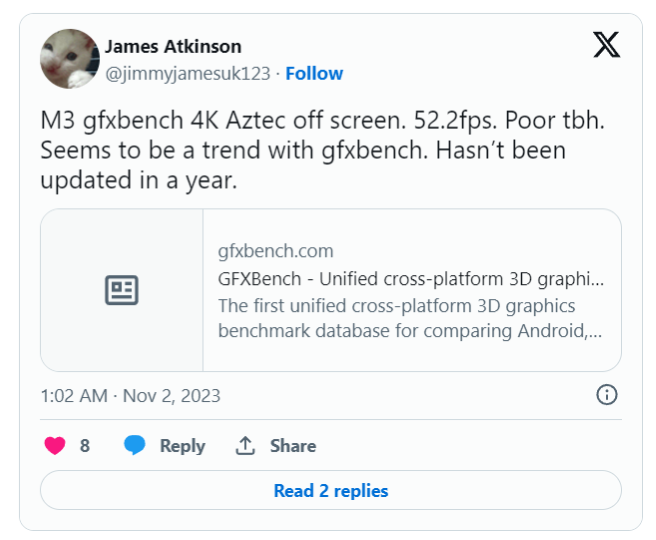Viewport: 656px width, 540px height.
Task: Click the blue reply bubble icon
Action: click(x=135, y=446)
